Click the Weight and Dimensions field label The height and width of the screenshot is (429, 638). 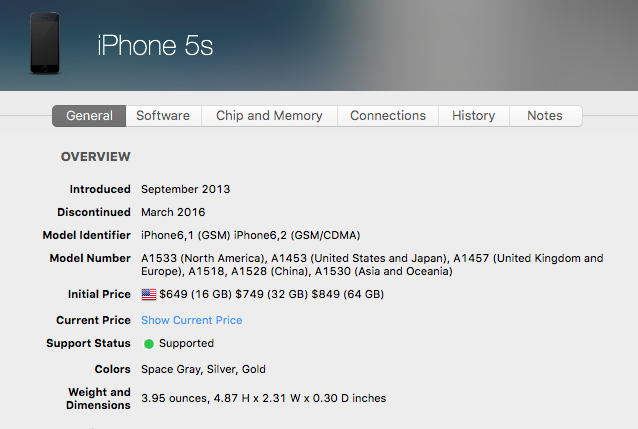(x=98, y=398)
